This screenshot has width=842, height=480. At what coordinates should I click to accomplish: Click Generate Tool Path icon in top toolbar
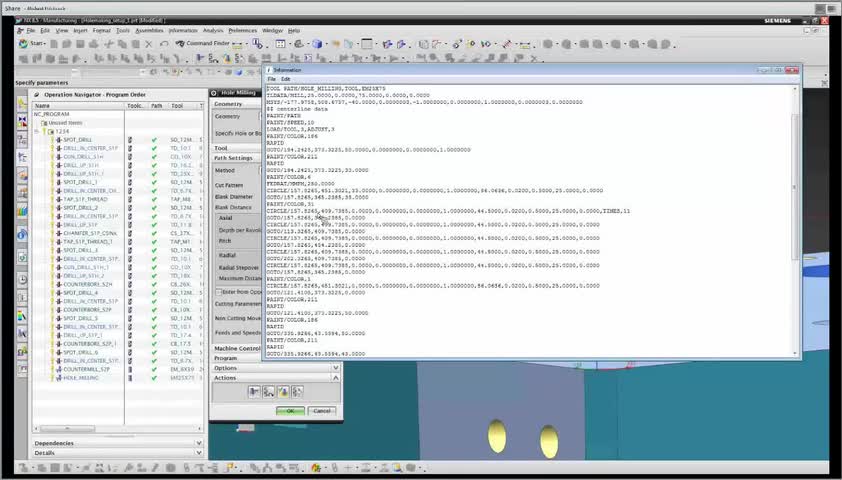click(200, 58)
